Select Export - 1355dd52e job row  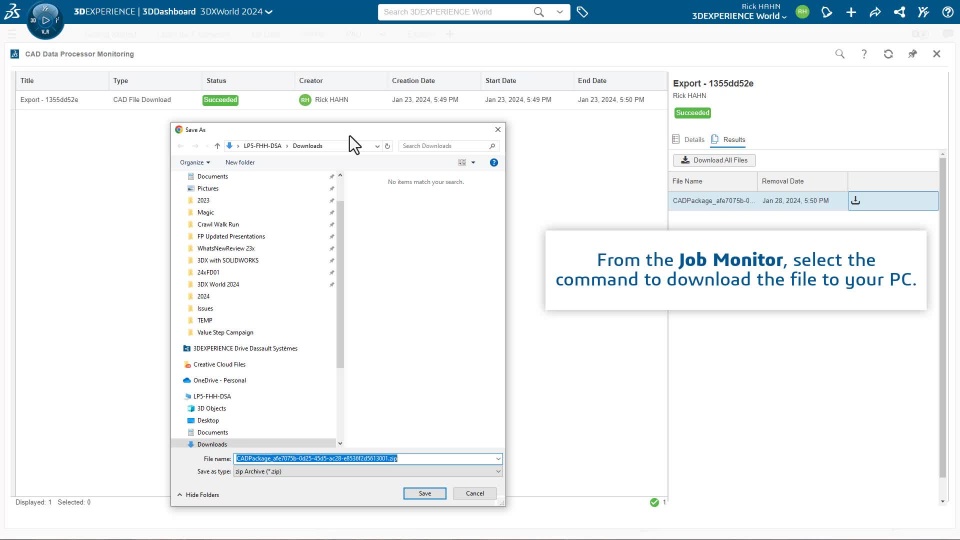tap(341, 99)
